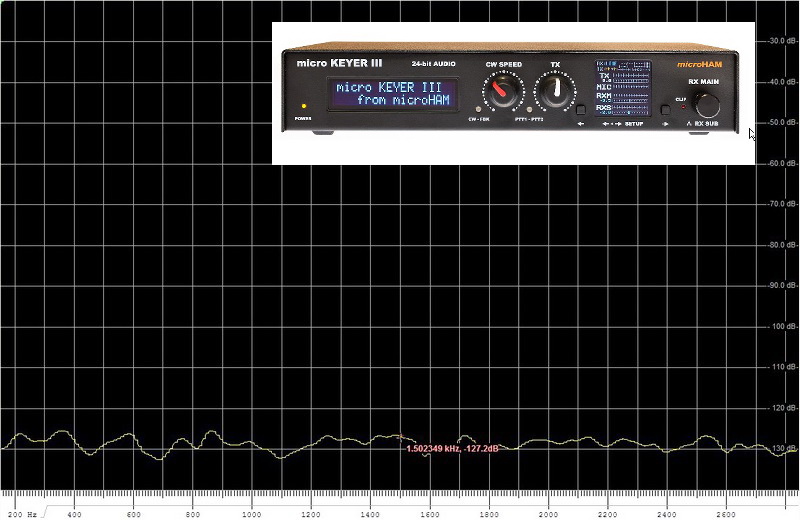Click the red CLIP indicator LED
The image size is (800, 520).
tap(683, 107)
